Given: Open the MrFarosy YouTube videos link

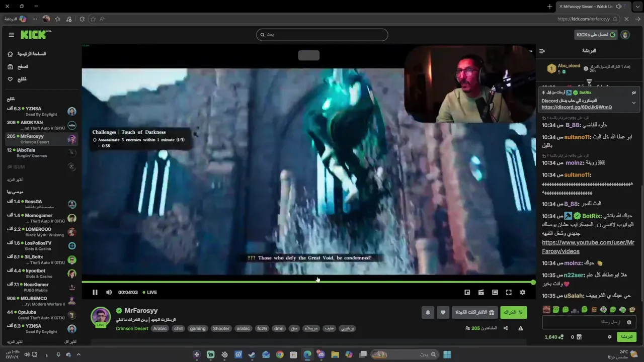Looking at the screenshot, I should 588,247.
